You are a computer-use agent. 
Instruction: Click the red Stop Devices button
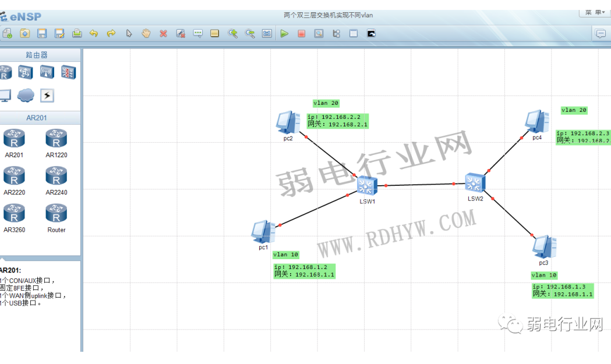[301, 34]
